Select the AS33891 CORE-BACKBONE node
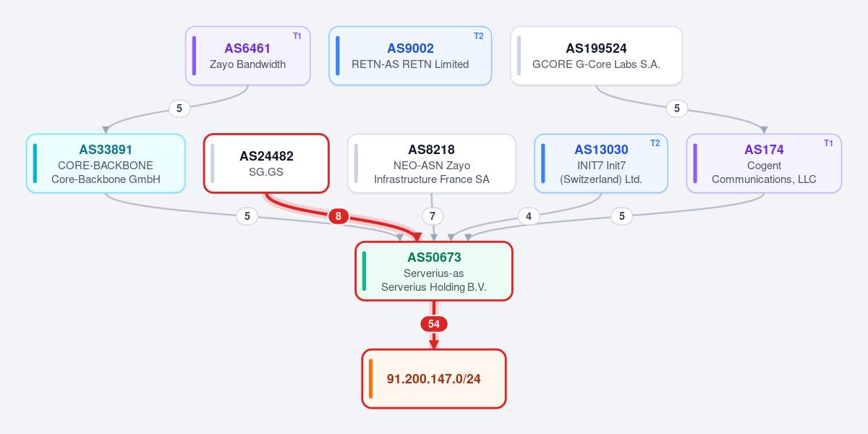 pyautogui.click(x=106, y=163)
